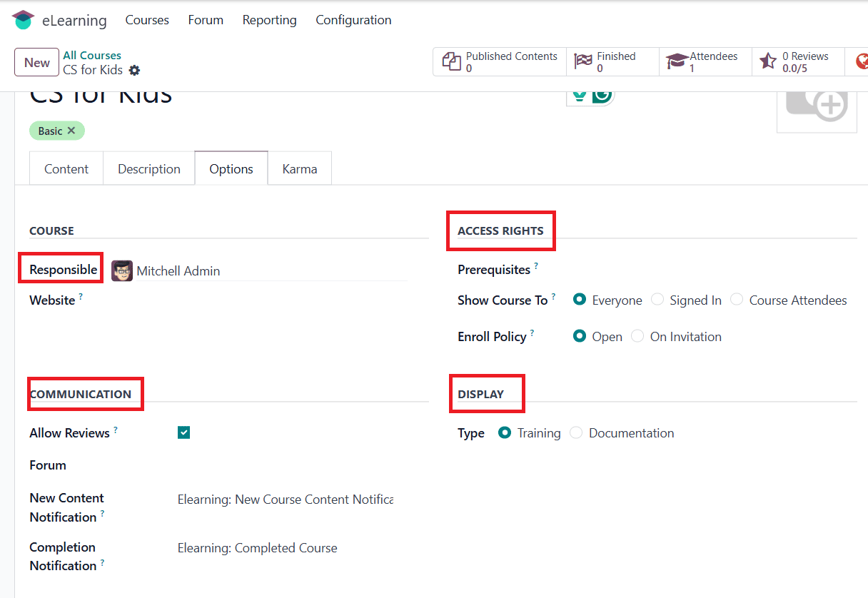Select Everyone for Show Course To
This screenshot has height=598, width=868.
point(580,300)
